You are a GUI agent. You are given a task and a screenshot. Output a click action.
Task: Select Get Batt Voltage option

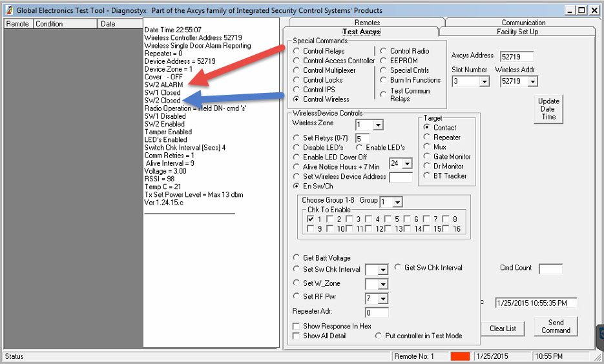[297, 258]
